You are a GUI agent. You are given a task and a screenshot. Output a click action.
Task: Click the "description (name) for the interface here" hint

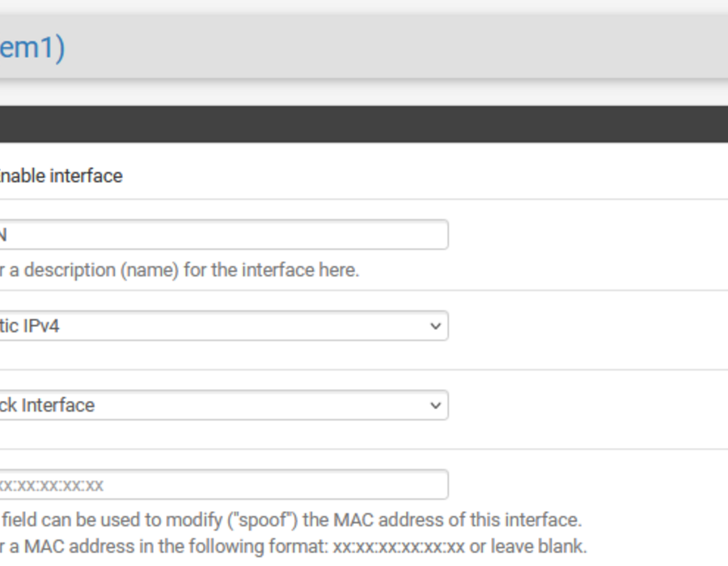pos(180,270)
